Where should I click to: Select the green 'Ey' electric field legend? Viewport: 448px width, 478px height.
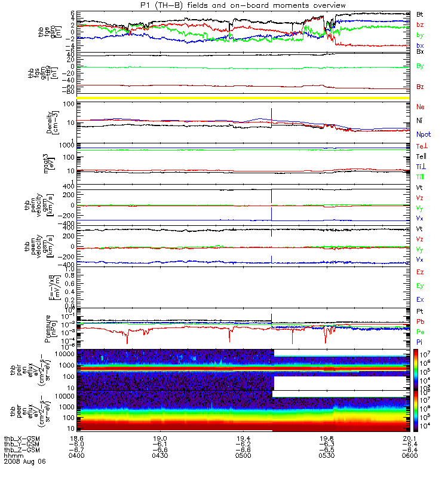pyautogui.click(x=420, y=286)
